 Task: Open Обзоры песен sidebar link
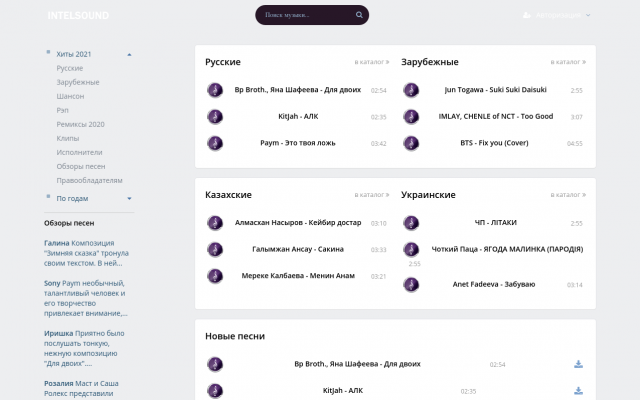pos(81,166)
